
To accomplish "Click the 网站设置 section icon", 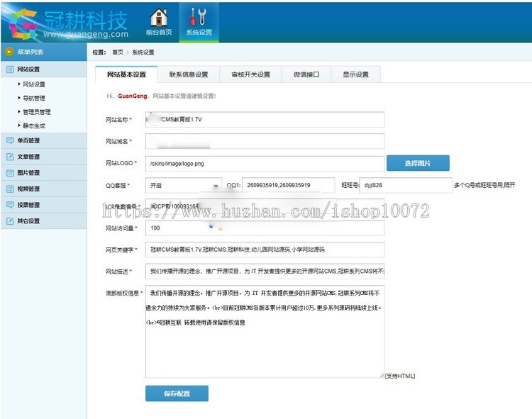I will coord(10,69).
